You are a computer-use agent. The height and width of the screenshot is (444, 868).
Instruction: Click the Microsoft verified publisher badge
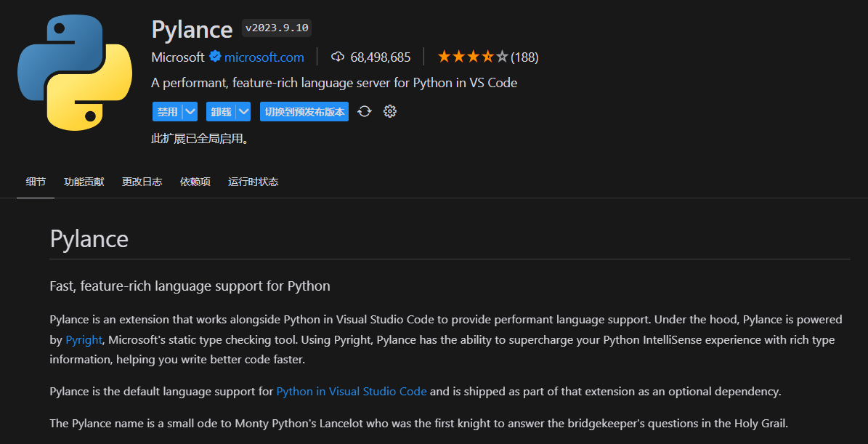tap(215, 57)
